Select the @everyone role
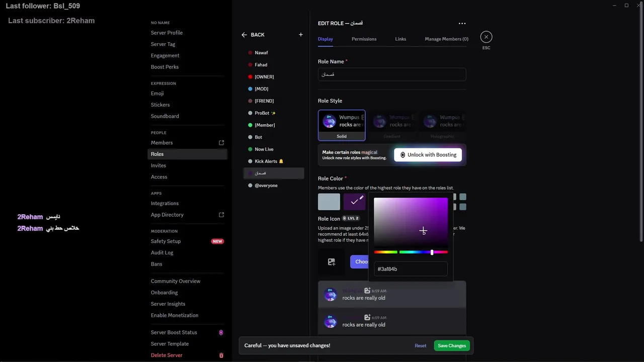Viewport: 644px width, 362px height. point(274,186)
